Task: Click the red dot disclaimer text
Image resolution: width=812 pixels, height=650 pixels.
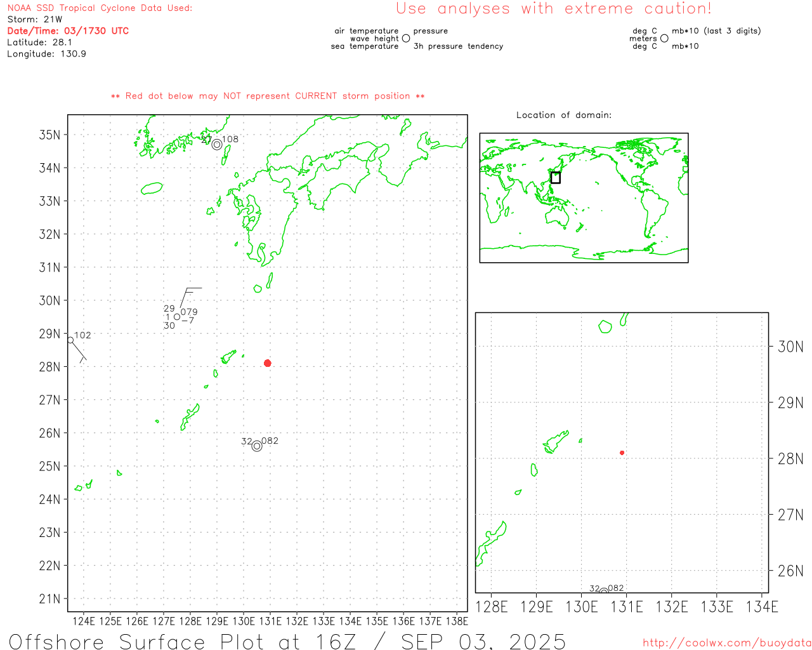Action: click(268, 96)
